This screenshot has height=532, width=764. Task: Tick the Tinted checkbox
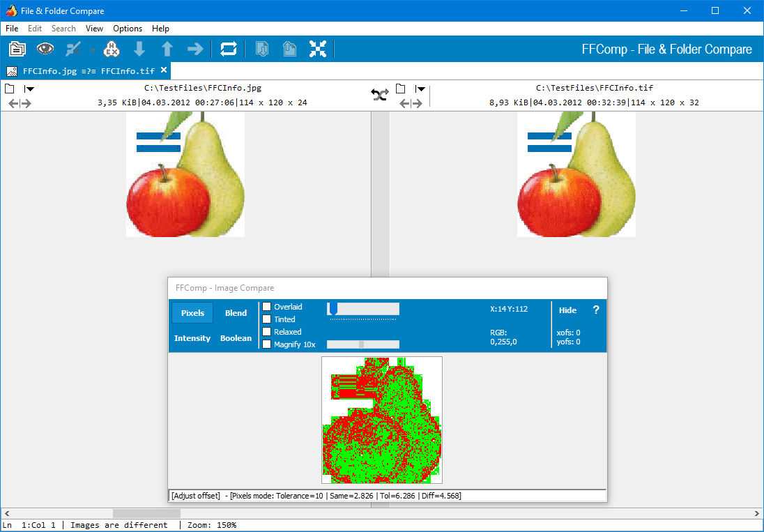coord(266,319)
